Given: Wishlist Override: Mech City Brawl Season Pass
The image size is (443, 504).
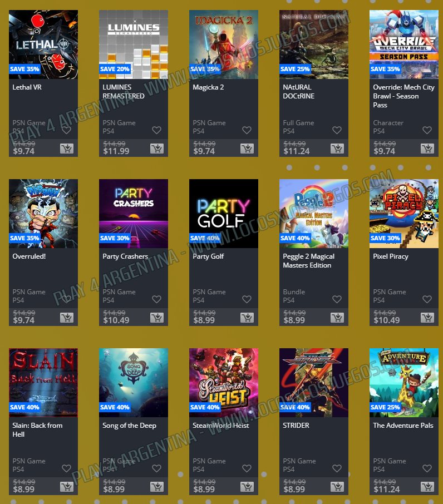Looking at the screenshot, I should click(427, 130).
